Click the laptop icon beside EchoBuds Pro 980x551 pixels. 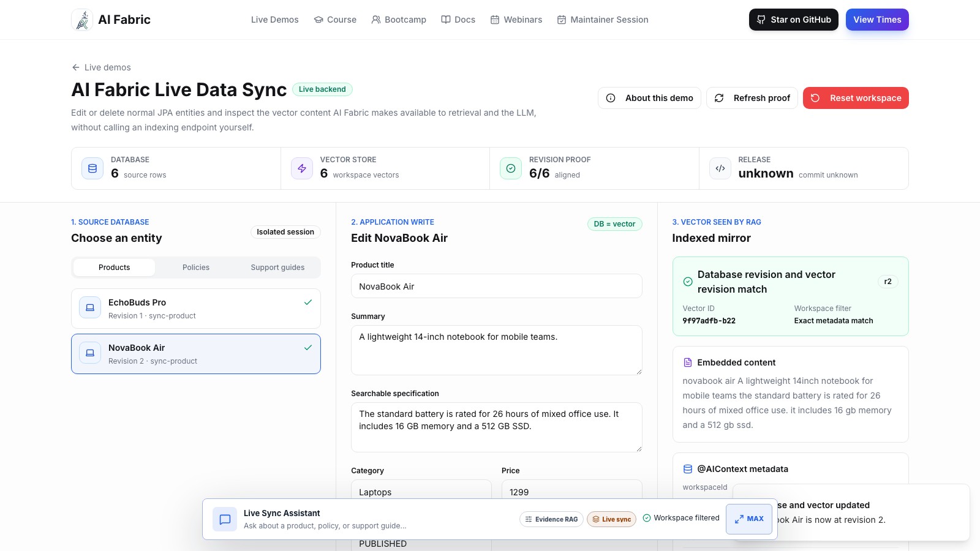(x=90, y=308)
